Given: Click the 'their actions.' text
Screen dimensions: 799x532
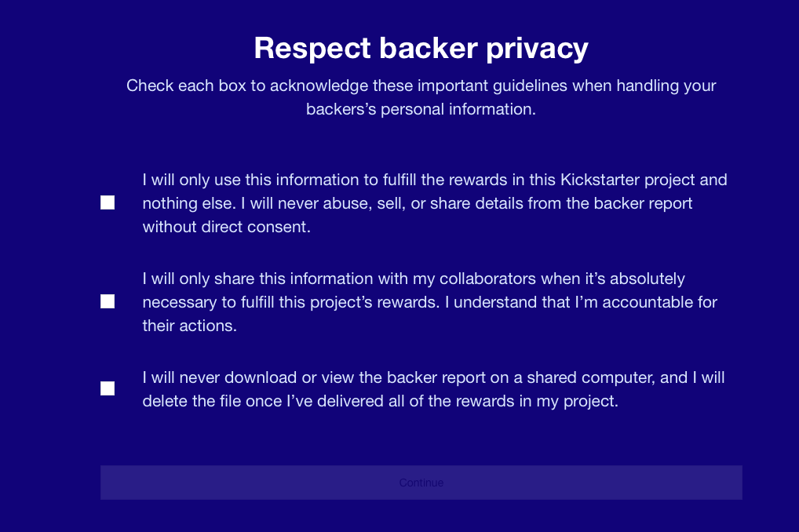Looking at the screenshot, I should point(189,326).
